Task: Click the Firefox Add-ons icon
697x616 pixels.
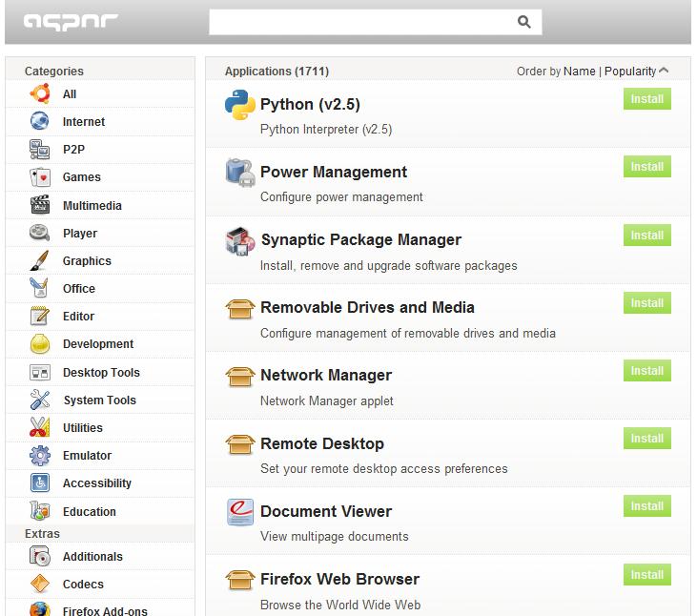Action: point(40,609)
